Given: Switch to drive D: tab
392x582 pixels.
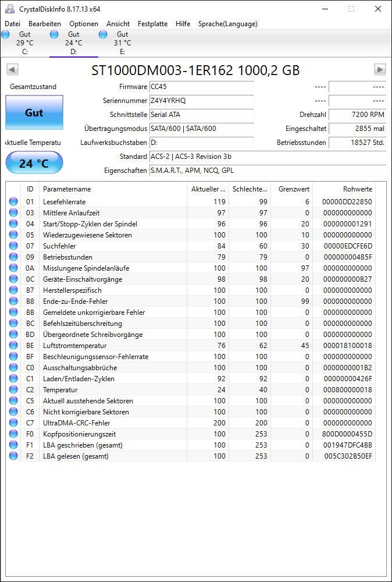Looking at the screenshot, I should pyautogui.click(x=74, y=43).
